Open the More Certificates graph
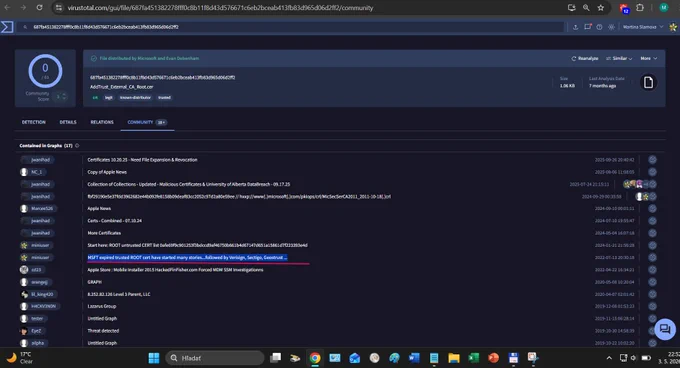 pyautogui.click(x=104, y=233)
